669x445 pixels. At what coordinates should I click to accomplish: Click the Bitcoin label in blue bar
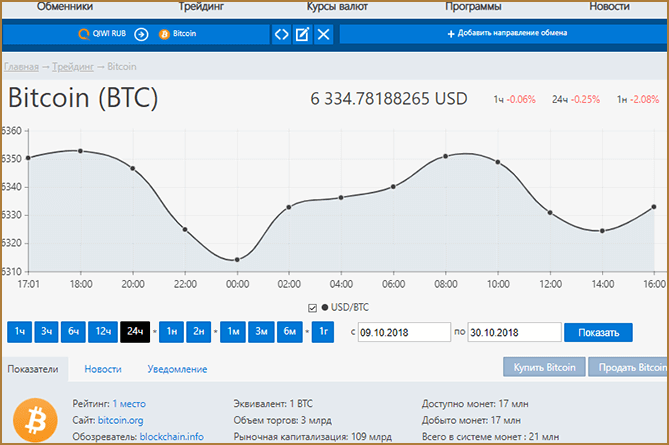pyautogui.click(x=184, y=34)
